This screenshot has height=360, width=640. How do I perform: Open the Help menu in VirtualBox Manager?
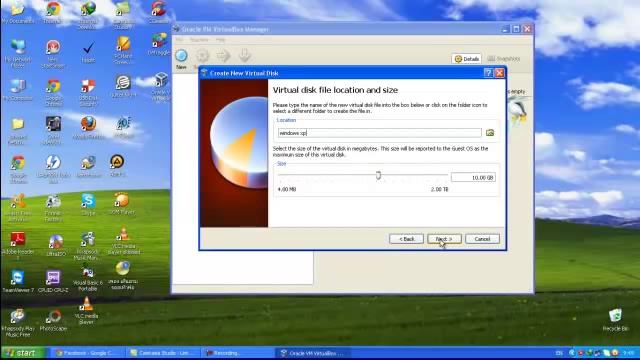[220, 40]
